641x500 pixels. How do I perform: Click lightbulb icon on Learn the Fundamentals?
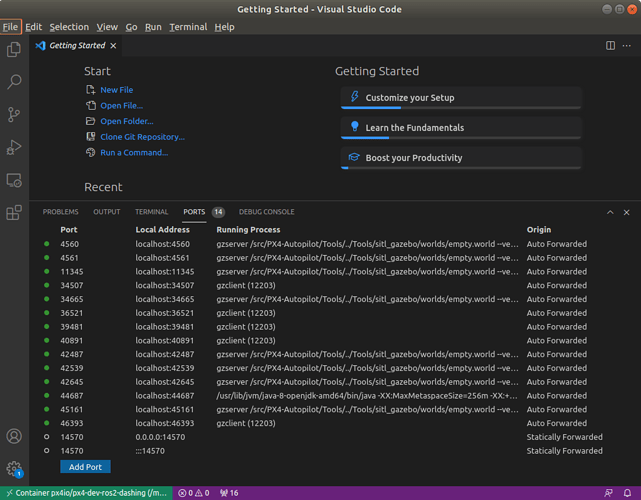click(x=354, y=126)
